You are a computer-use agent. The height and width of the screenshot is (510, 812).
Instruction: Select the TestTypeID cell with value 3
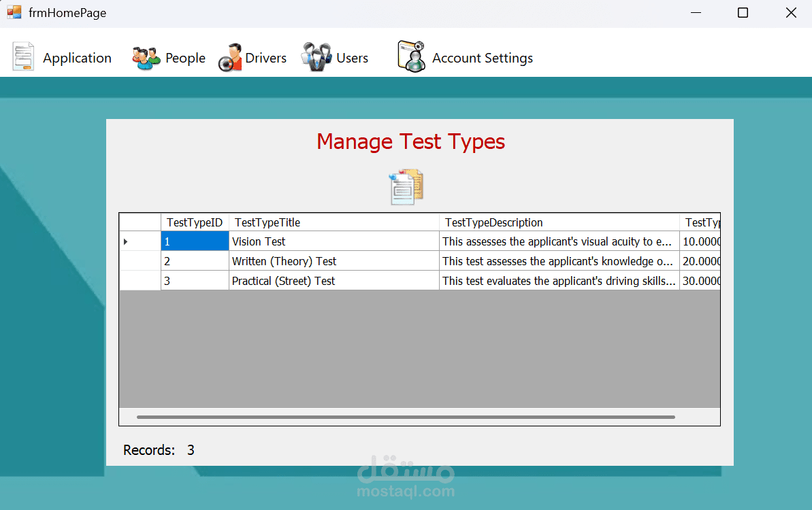click(x=195, y=281)
